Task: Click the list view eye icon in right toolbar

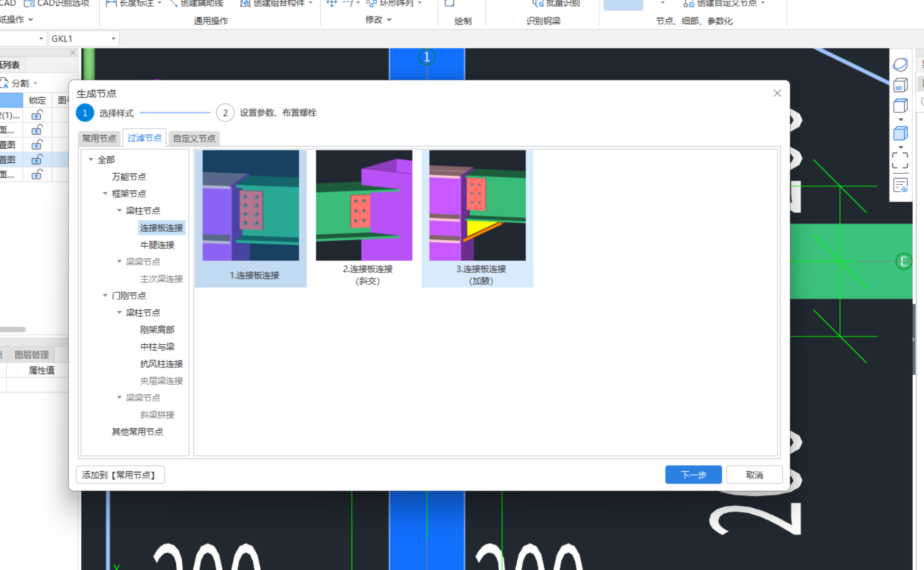Action: [x=900, y=185]
